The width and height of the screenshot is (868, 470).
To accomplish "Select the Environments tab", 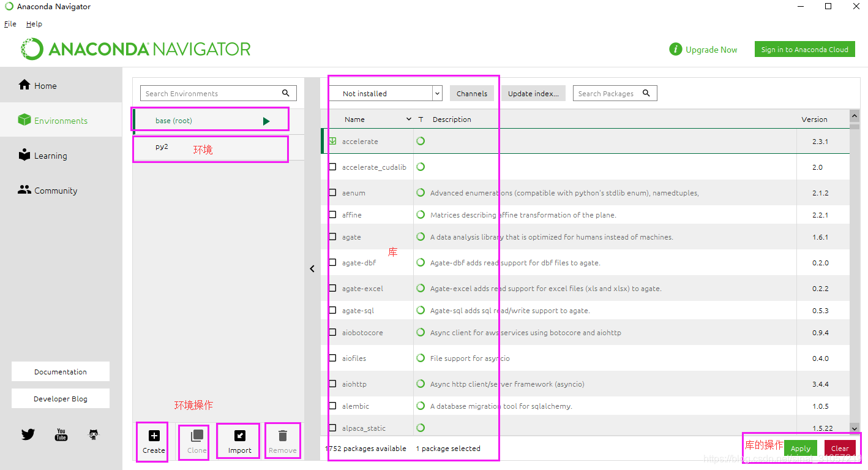I will (61, 120).
